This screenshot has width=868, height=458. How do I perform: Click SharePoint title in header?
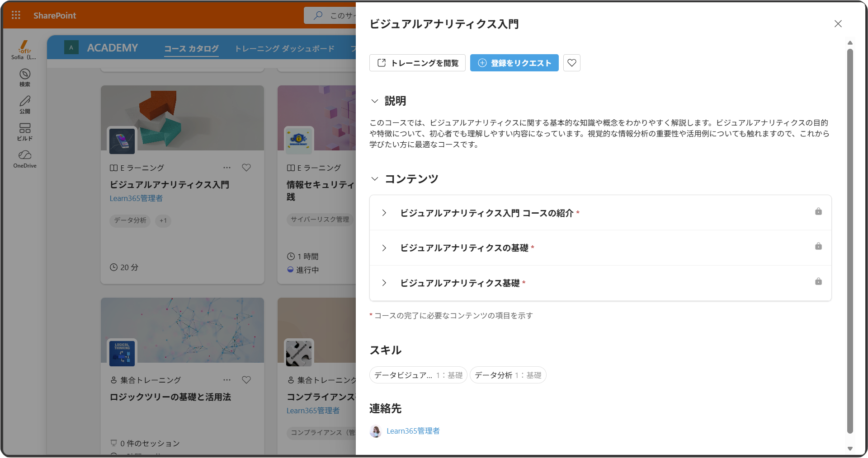pos(55,15)
